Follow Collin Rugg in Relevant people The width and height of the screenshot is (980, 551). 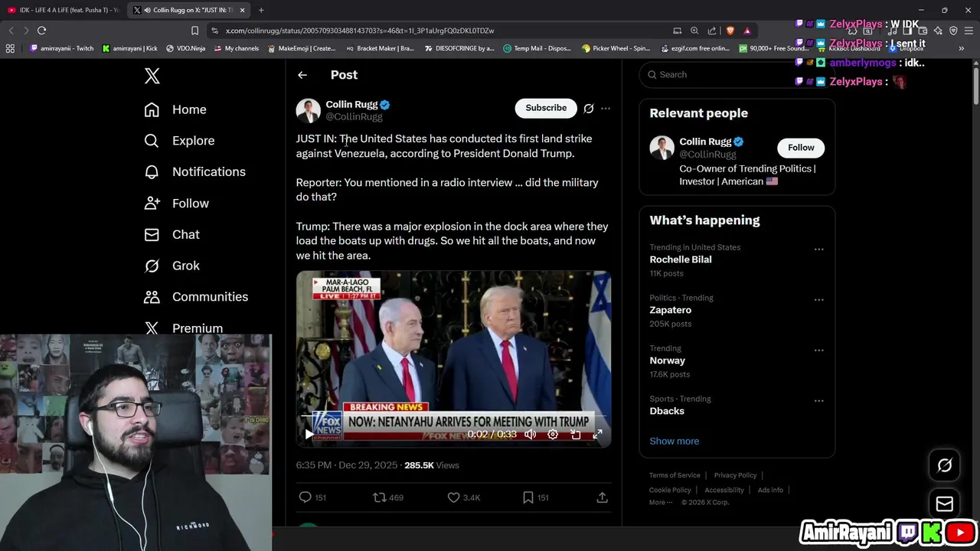801,148
